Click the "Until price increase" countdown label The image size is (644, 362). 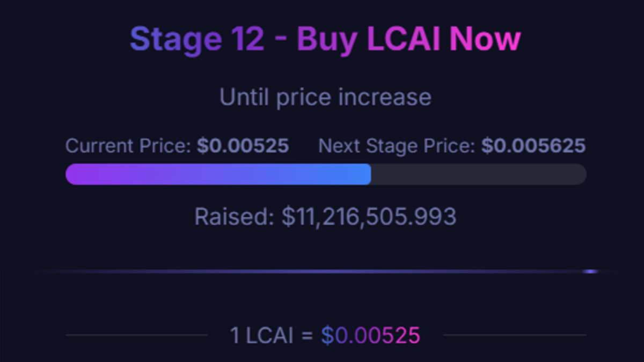pos(325,97)
